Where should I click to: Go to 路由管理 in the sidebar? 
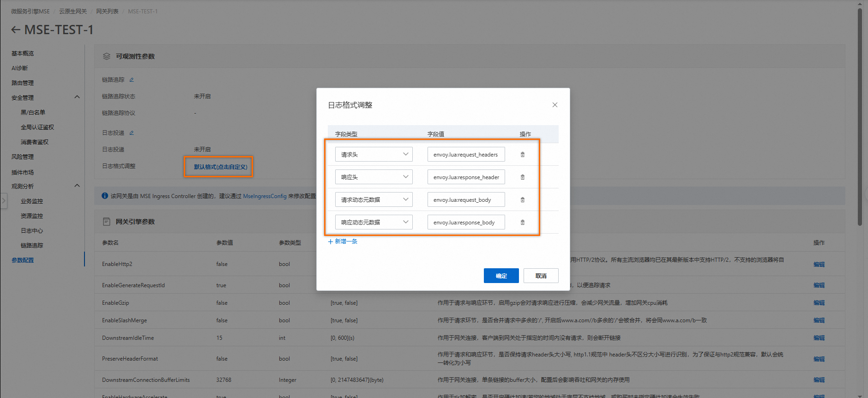[x=23, y=83]
